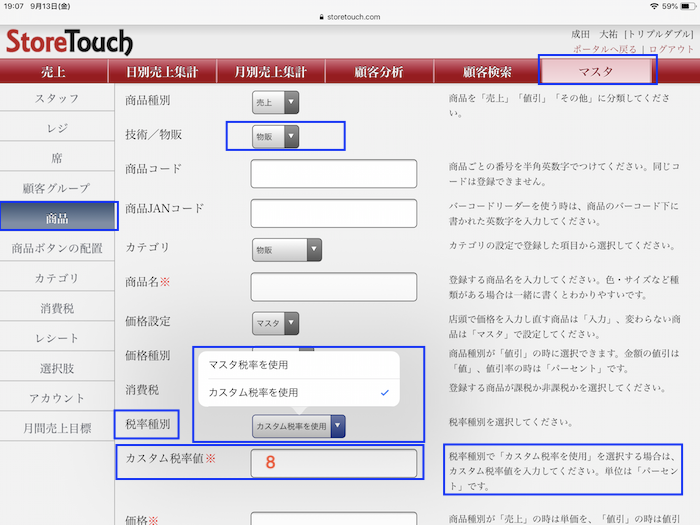
Task: Open 消費税 in the sidebar
Action: 57,308
